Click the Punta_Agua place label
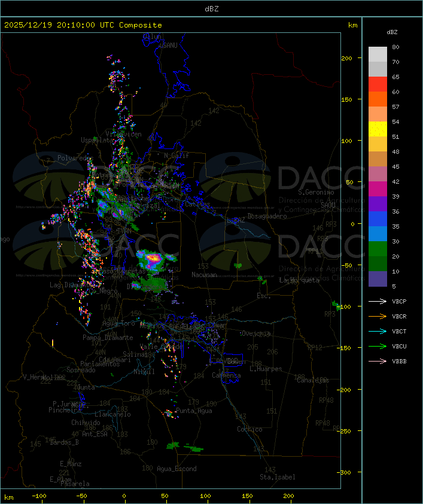423x504 pixels. (194, 411)
